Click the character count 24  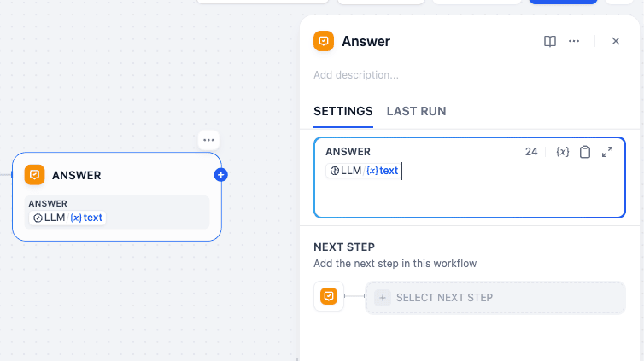[531, 152]
